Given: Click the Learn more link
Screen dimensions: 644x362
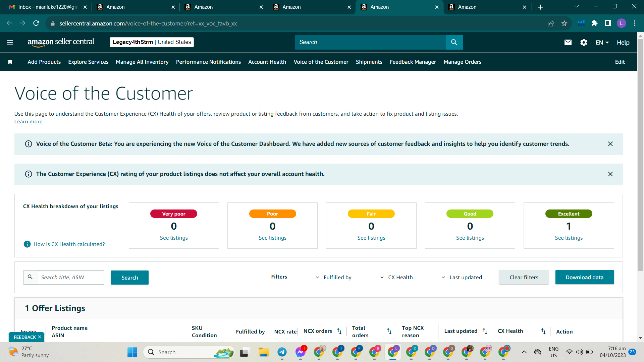Looking at the screenshot, I should coord(28,122).
